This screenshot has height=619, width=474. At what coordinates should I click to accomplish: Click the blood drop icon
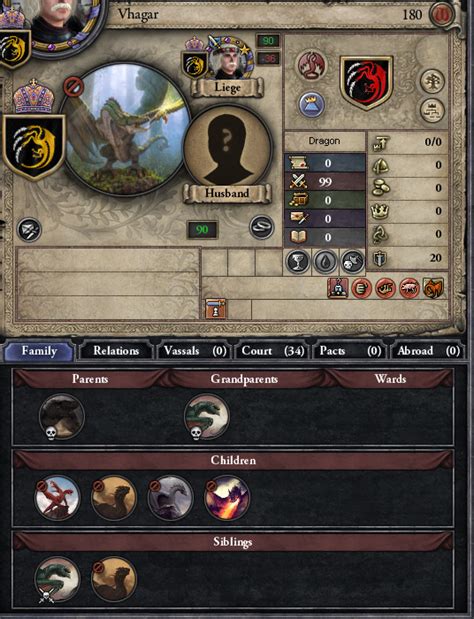325,261
